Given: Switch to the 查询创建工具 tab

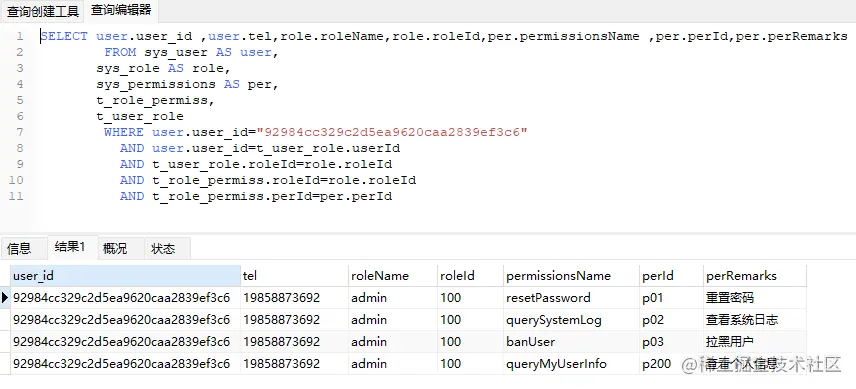Looking at the screenshot, I should [x=43, y=11].
